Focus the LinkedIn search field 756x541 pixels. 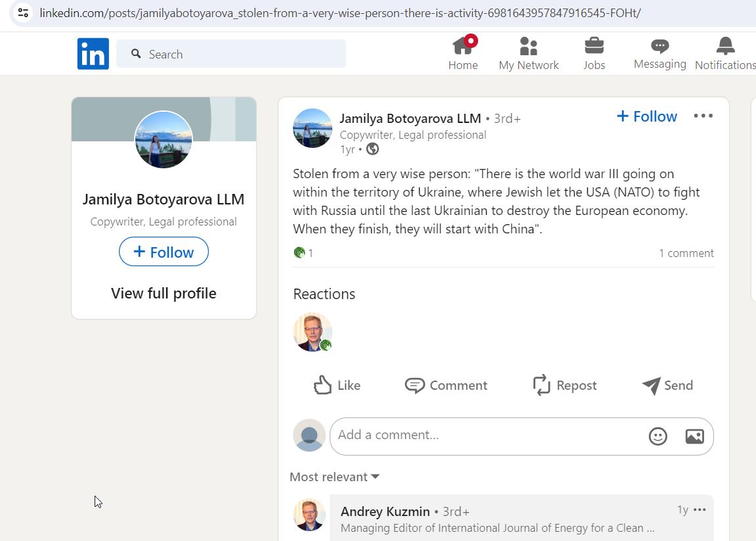pyautogui.click(x=231, y=53)
